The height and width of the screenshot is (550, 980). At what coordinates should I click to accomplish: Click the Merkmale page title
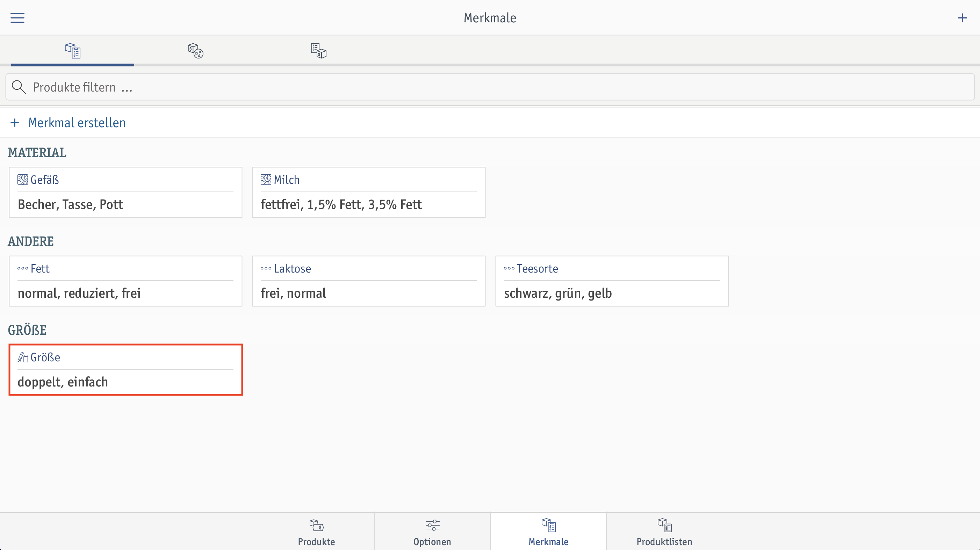pyautogui.click(x=490, y=18)
